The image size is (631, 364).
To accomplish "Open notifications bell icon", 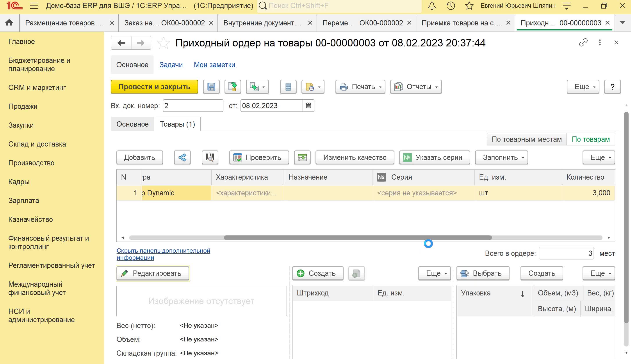I will click(432, 6).
